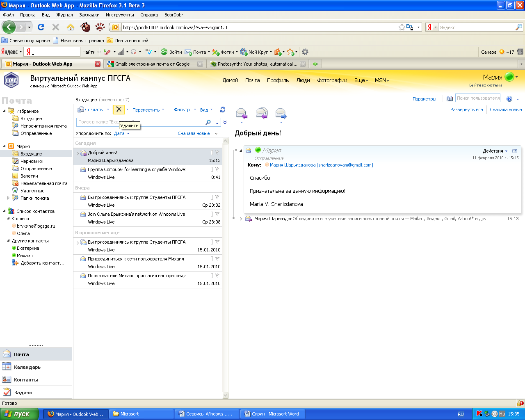Click the paw prints icon in Firefox toolbar
The width and height of the screenshot is (525, 420).
[x=100, y=27]
